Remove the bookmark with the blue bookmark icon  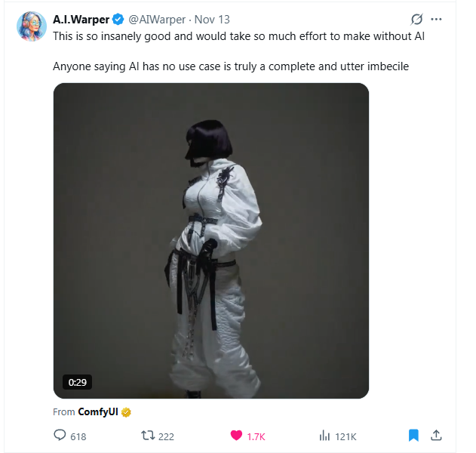pyautogui.click(x=413, y=435)
